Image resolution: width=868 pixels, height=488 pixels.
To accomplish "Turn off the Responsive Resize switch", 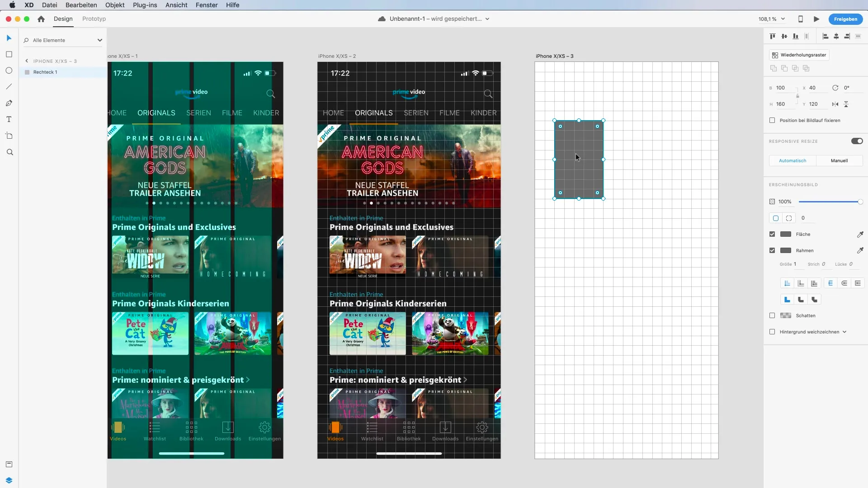I will pyautogui.click(x=857, y=141).
